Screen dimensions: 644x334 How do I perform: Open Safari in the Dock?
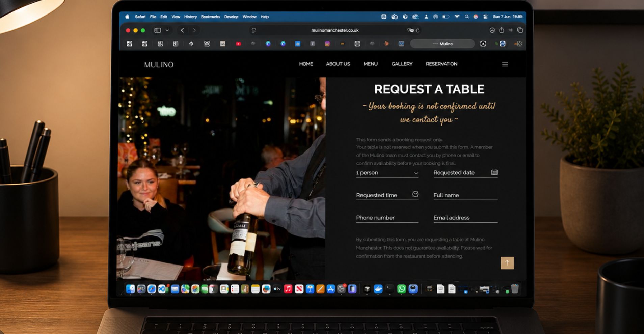click(152, 289)
